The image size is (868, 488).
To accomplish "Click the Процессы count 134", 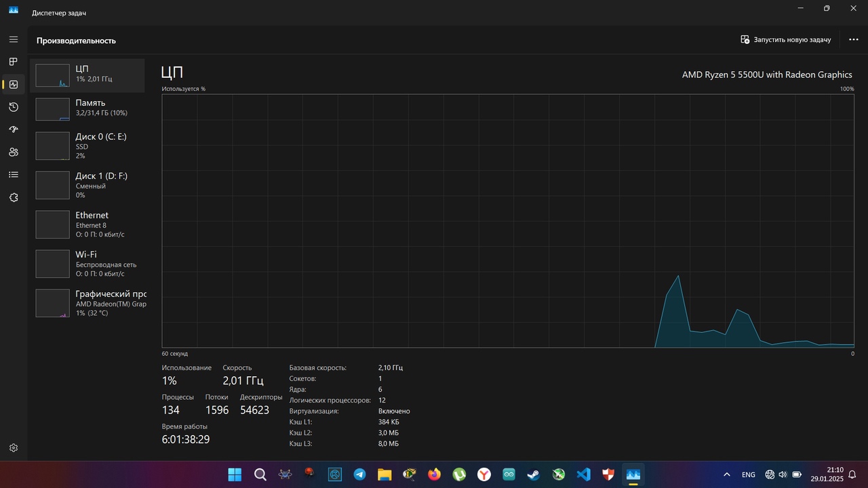I will coord(171,410).
